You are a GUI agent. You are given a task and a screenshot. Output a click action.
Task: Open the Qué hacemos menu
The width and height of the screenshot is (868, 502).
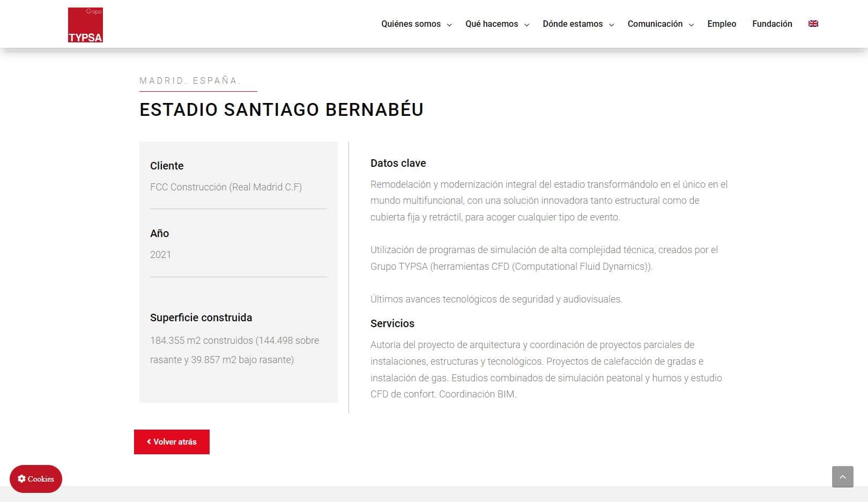[492, 24]
